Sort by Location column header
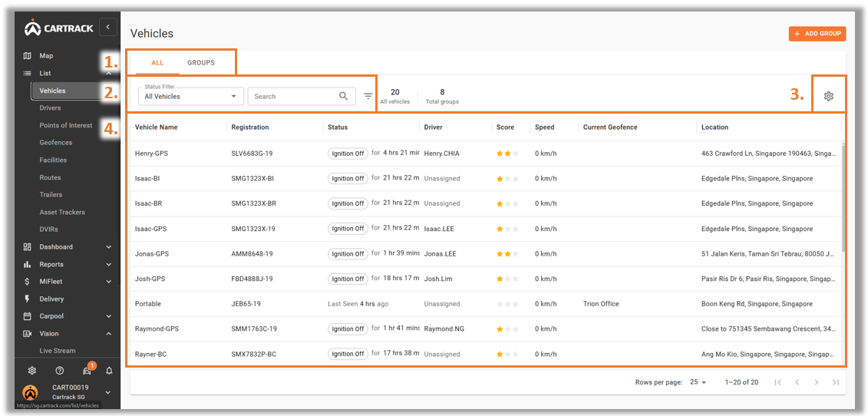The width and height of the screenshot is (868, 416). 715,127
